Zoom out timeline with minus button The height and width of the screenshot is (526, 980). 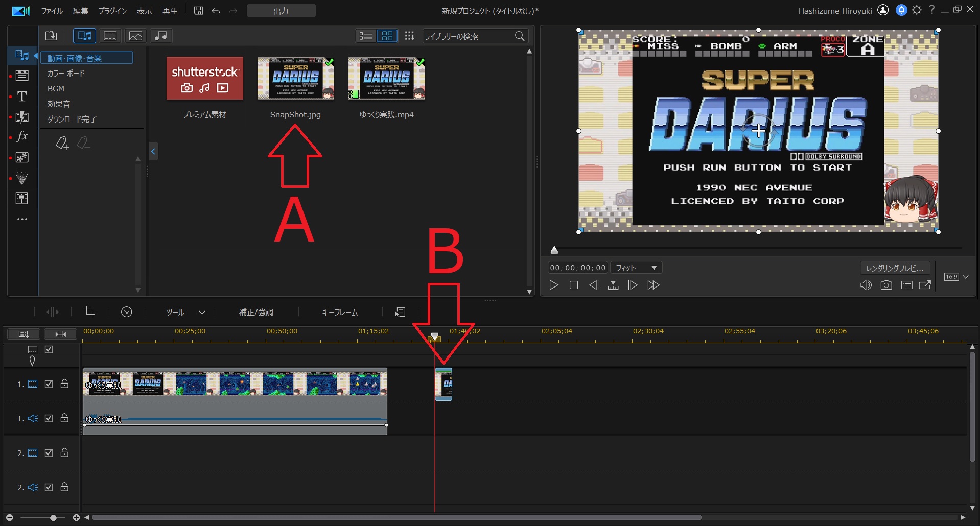coord(9,518)
